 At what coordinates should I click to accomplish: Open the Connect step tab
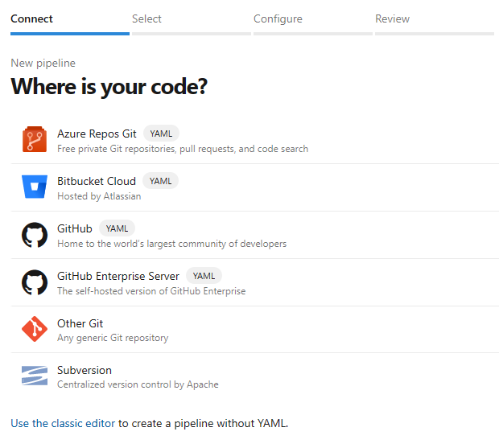coord(32,18)
